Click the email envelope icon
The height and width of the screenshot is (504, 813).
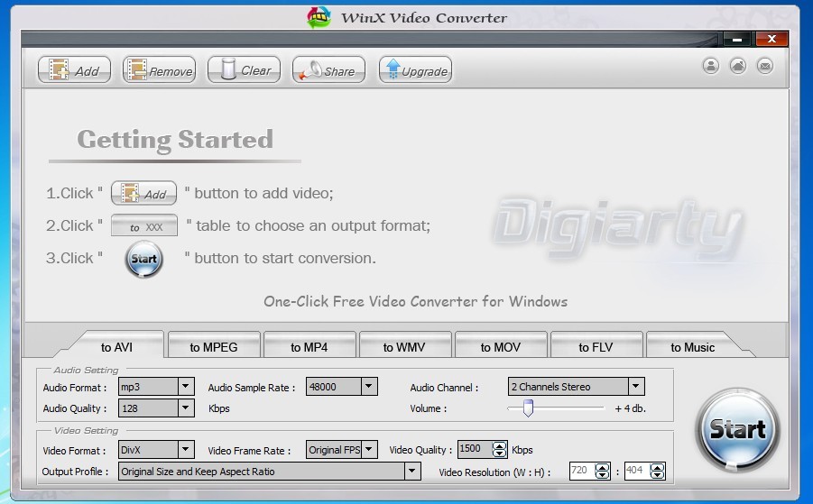coord(764,66)
